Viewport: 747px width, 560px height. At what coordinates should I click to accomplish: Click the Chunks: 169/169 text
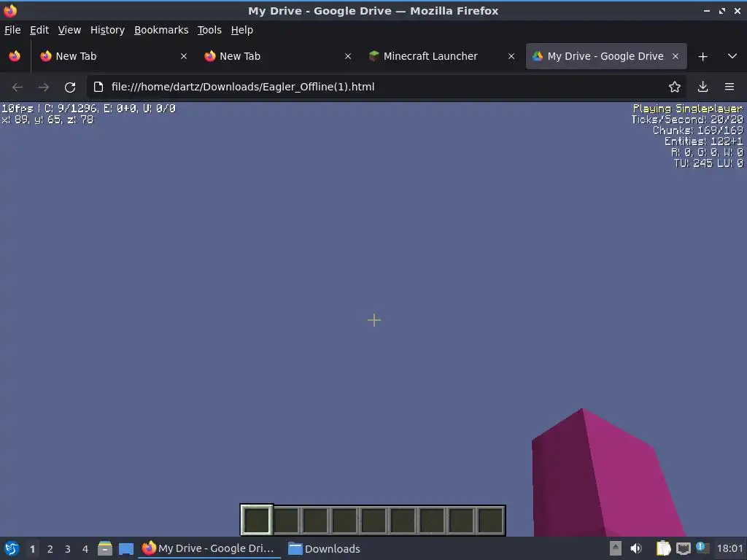[697, 131]
